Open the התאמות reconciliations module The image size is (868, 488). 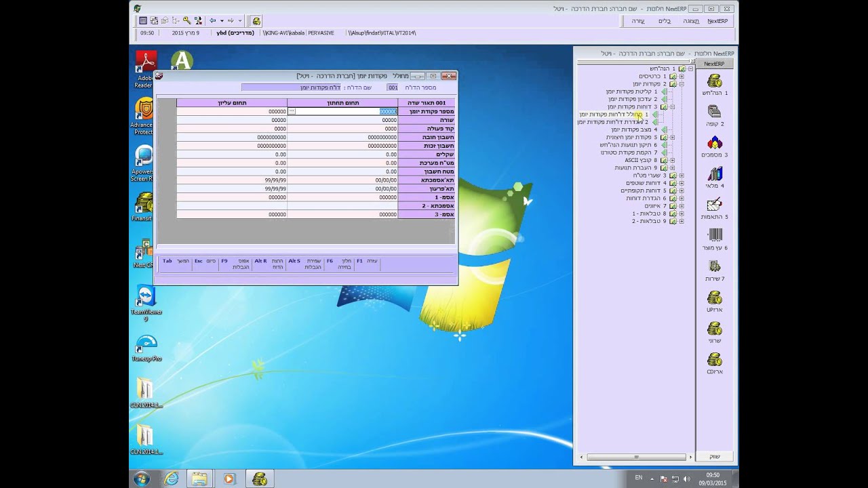(715, 208)
